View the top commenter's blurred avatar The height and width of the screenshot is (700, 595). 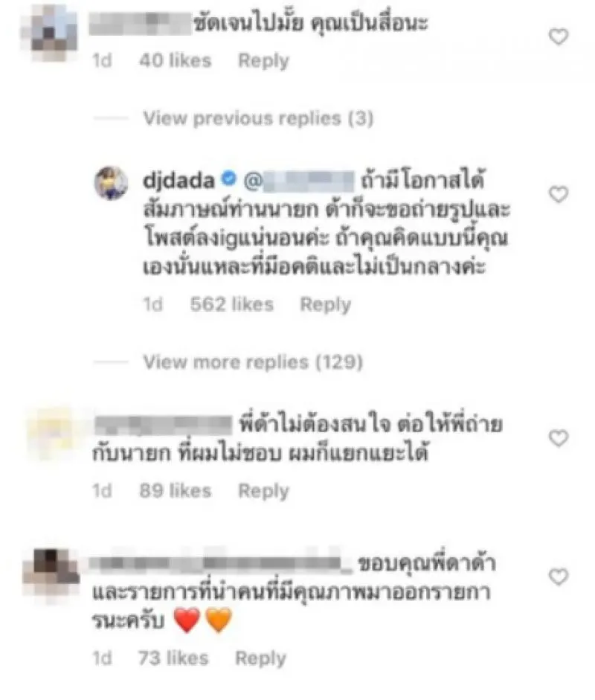[50, 32]
